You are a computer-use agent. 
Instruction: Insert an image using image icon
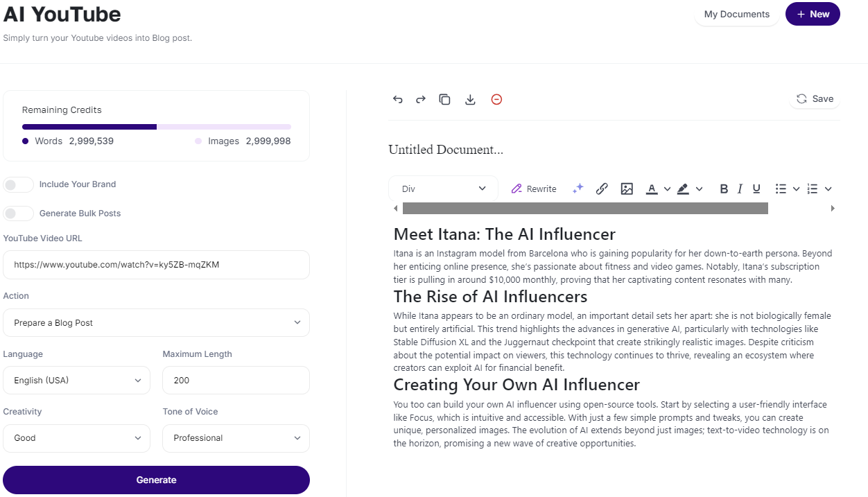coord(627,189)
